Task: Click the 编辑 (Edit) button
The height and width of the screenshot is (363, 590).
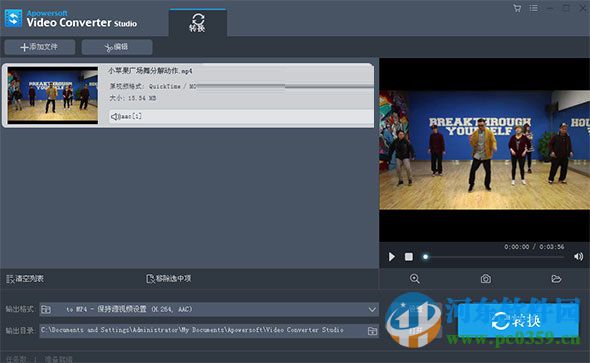Action: (x=117, y=47)
